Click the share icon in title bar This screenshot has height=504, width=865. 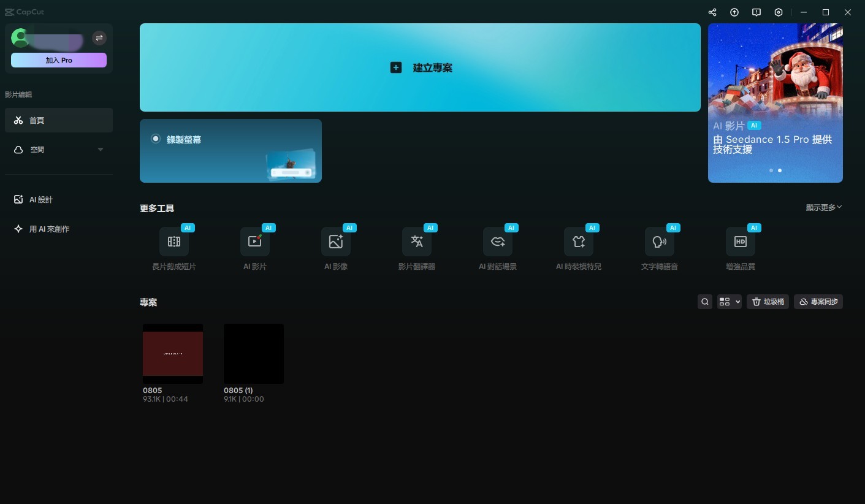click(x=712, y=12)
